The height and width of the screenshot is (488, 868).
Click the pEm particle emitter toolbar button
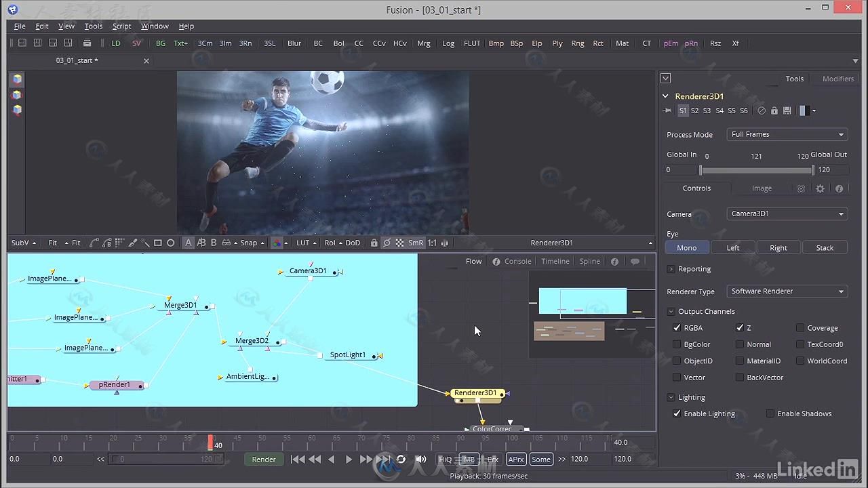pyautogui.click(x=671, y=43)
